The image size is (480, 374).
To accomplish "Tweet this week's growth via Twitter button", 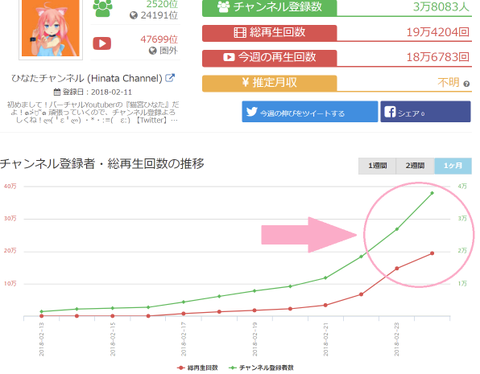I will [x=310, y=112].
